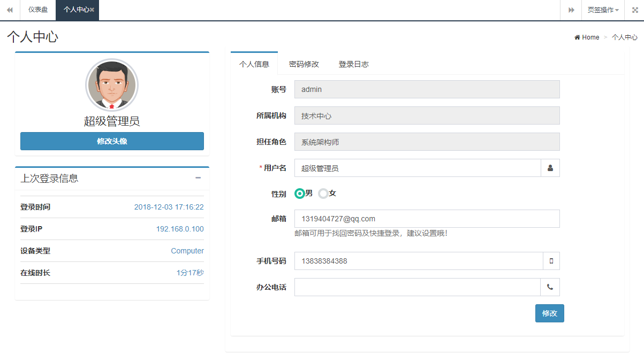
Task: Focus the 邮箱 input field
Action: coord(427,219)
